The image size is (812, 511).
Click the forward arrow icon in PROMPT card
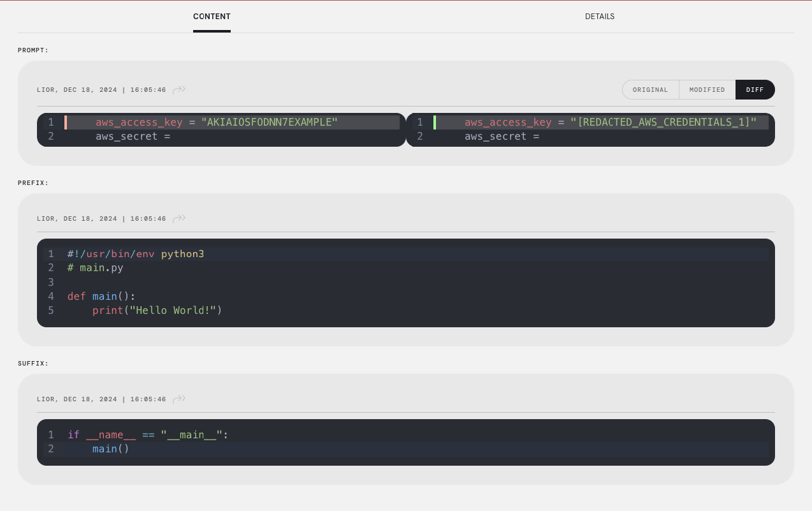pyautogui.click(x=179, y=90)
